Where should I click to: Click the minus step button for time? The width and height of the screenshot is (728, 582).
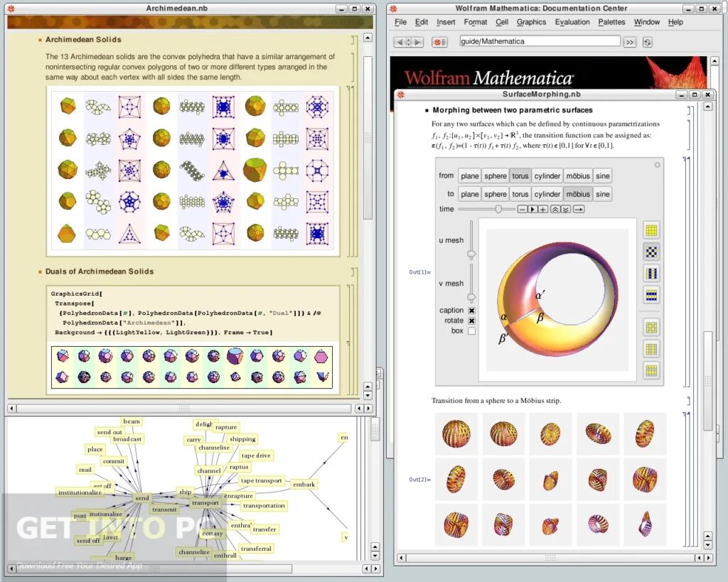523,210
